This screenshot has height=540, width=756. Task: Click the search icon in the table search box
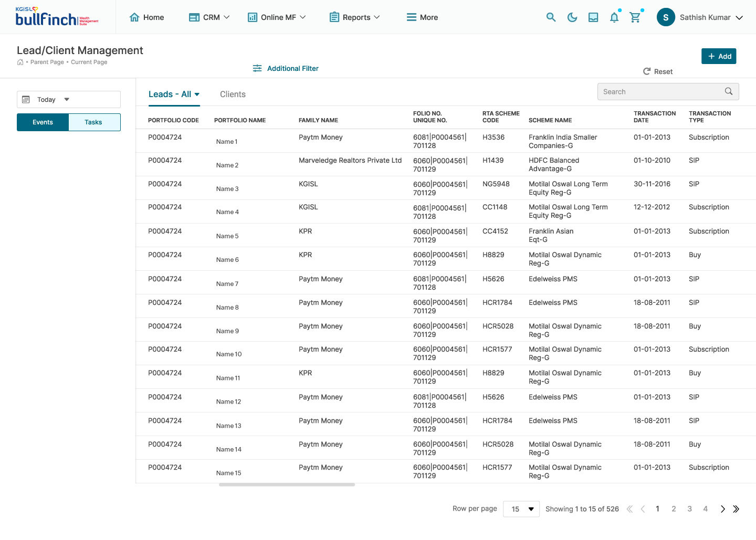click(x=729, y=91)
